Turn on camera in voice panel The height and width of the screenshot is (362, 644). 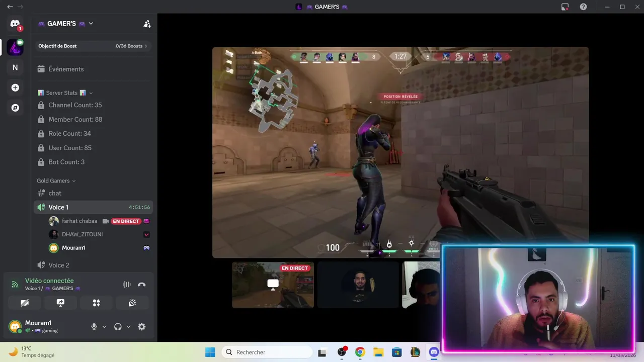25,303
